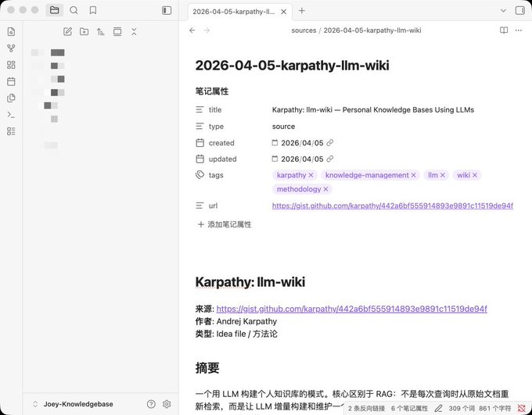Toggle the right sidebar panel
Image resolution: width=532 pixels, height=415 pixels.
tap(519, 10)
